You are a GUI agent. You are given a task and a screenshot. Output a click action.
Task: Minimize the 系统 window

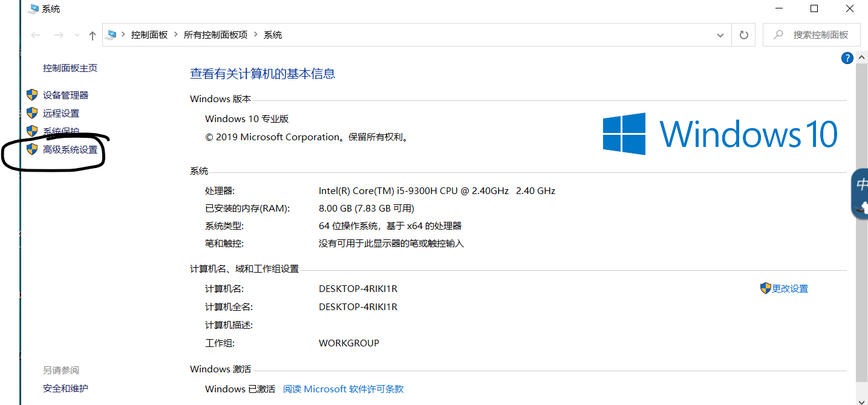779,8
